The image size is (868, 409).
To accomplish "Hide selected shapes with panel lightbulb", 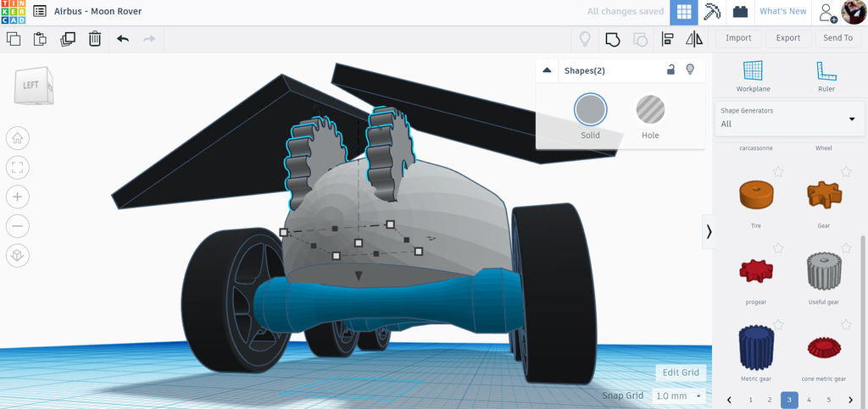I will (x=690, y=69).
